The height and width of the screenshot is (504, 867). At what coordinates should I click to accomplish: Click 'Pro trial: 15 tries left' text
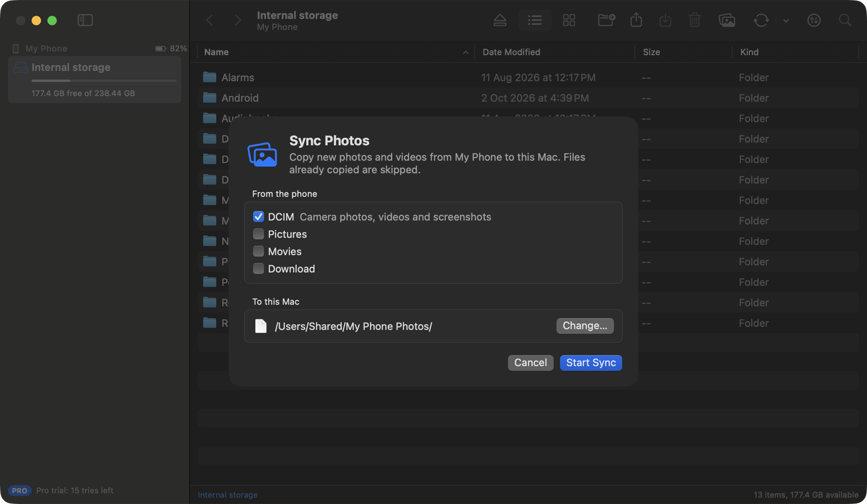(75, 490)
